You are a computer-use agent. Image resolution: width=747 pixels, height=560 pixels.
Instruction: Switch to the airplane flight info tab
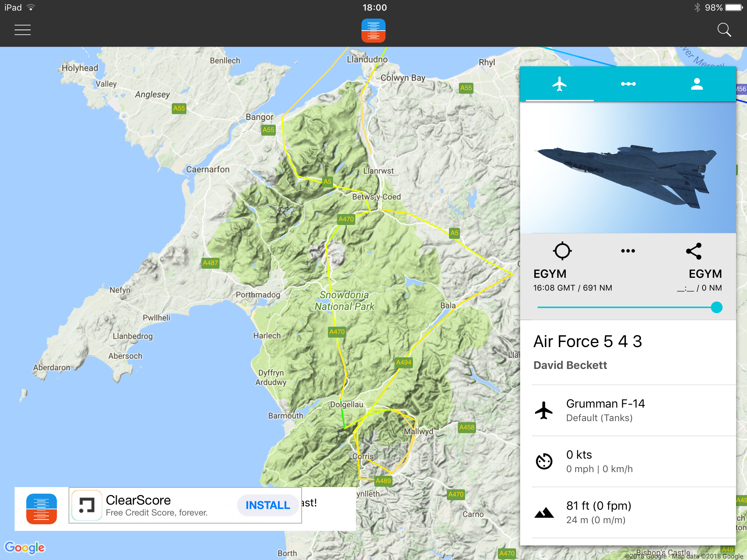(x=559, y=84)
